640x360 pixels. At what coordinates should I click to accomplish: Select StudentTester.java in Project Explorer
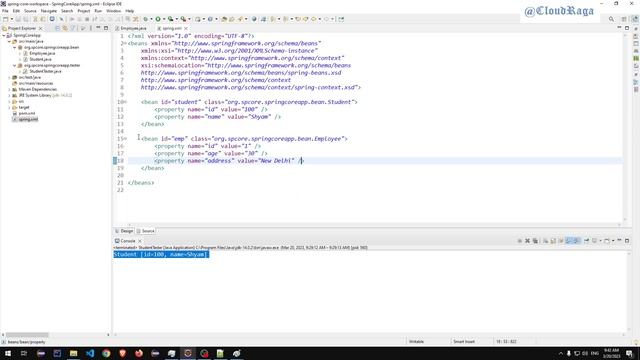coord(45,71)
